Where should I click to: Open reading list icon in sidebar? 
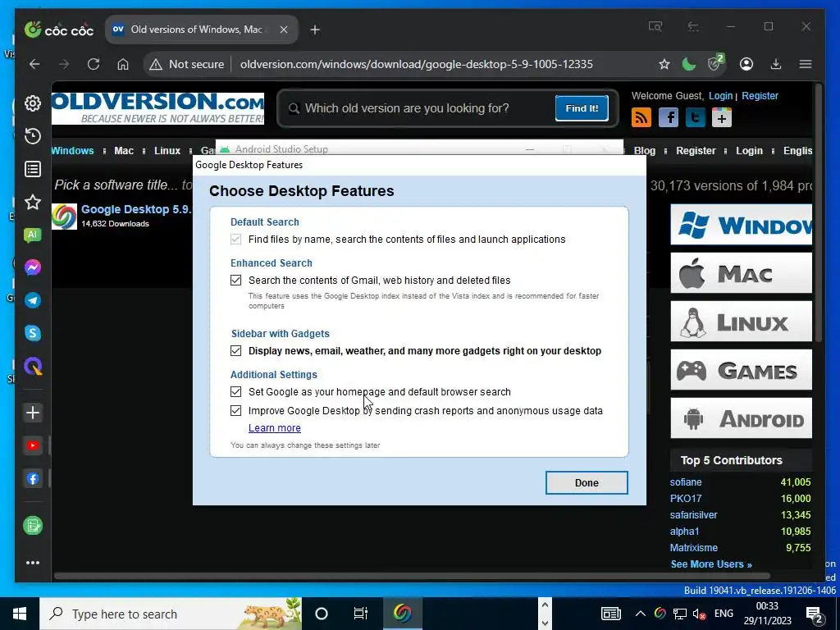[x=33, y=169]
